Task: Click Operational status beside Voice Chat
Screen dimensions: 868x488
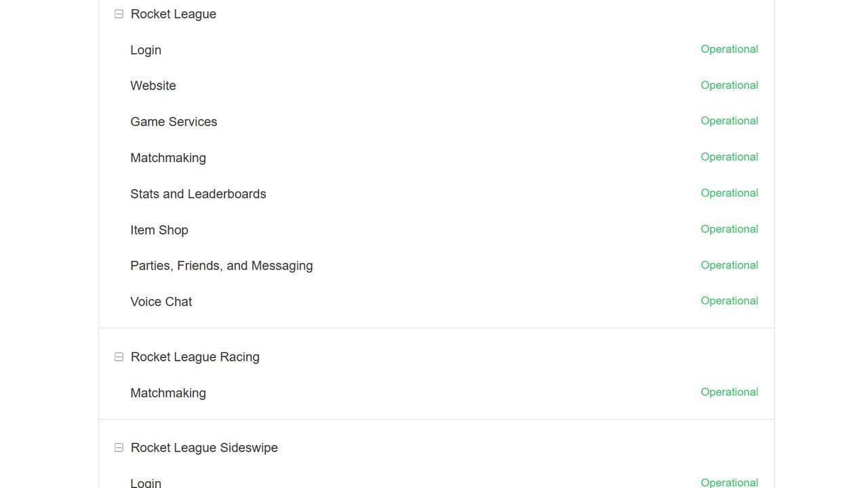Action: tap(729, 301)
